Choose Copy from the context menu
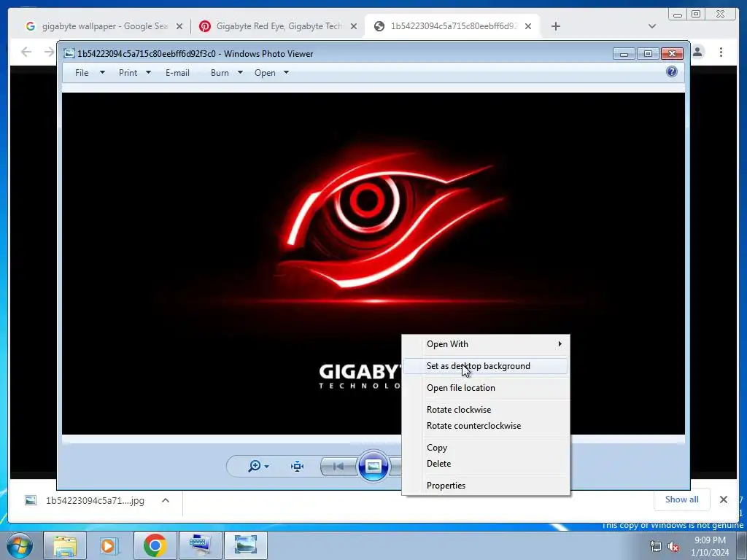 [486, 448]
